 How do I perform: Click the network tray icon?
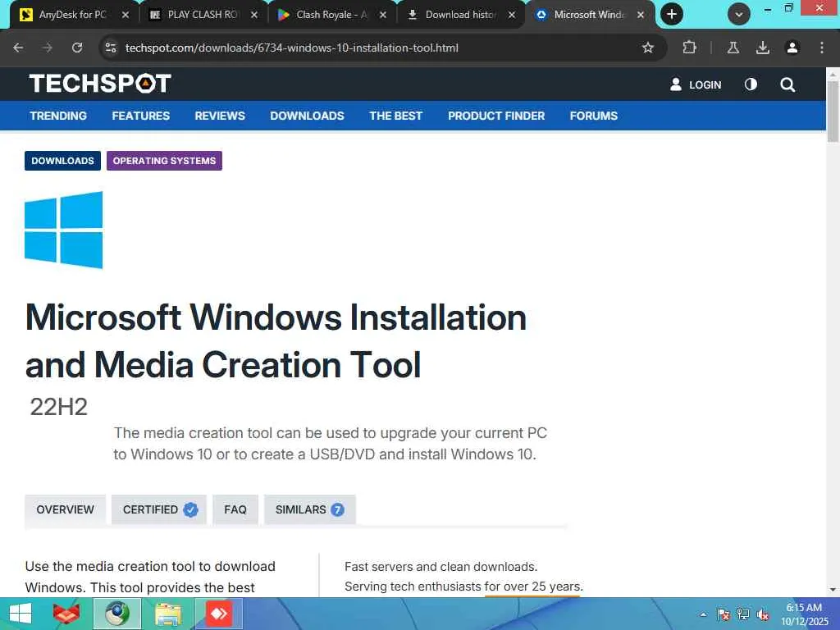point(743,614)
